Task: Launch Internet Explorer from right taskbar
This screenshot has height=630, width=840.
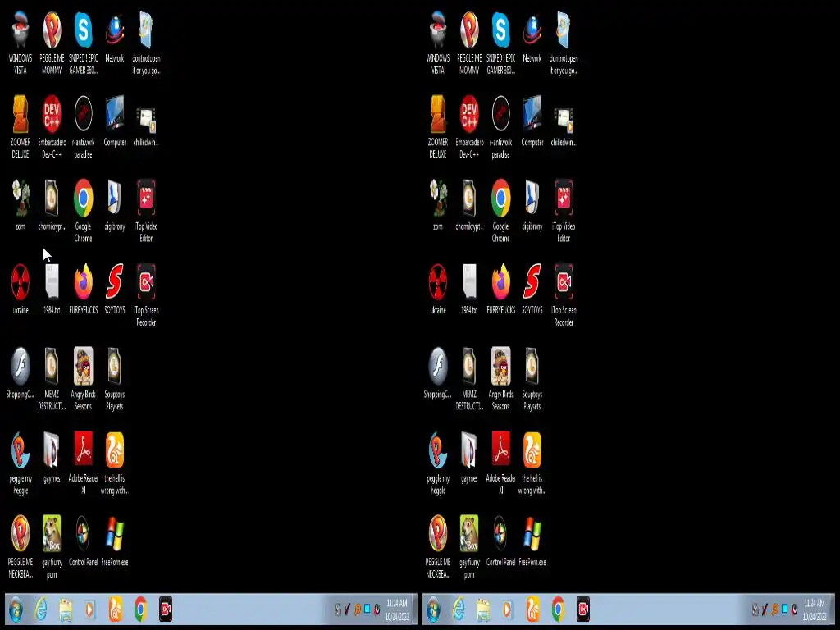Action: pyautogui.click(x=459, y=609)
